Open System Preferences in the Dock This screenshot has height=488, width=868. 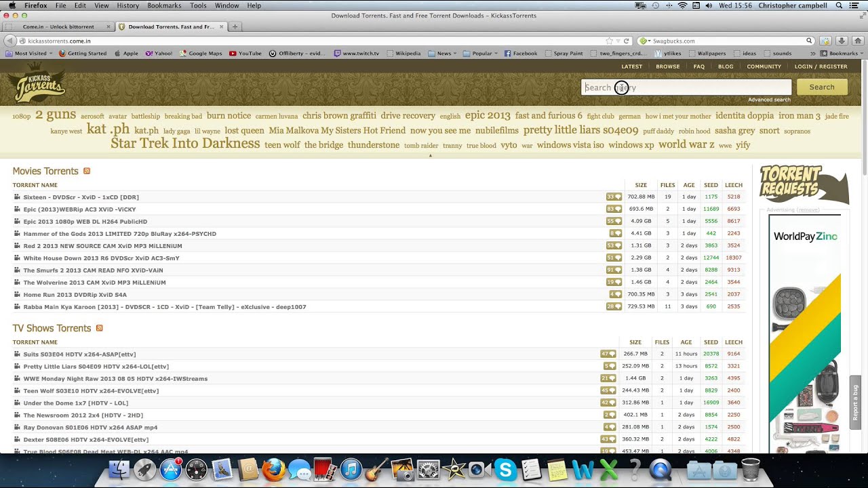tap(428, 469)
